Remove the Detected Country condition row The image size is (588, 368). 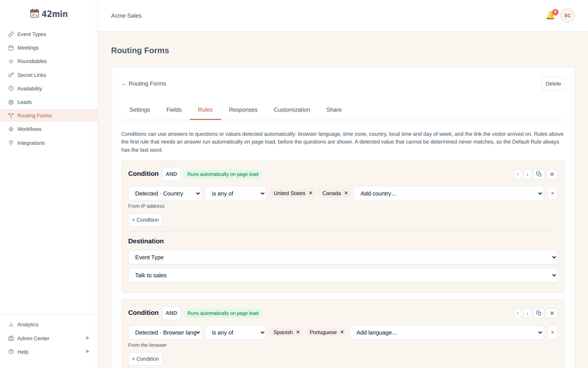click(x=552, y=193)
